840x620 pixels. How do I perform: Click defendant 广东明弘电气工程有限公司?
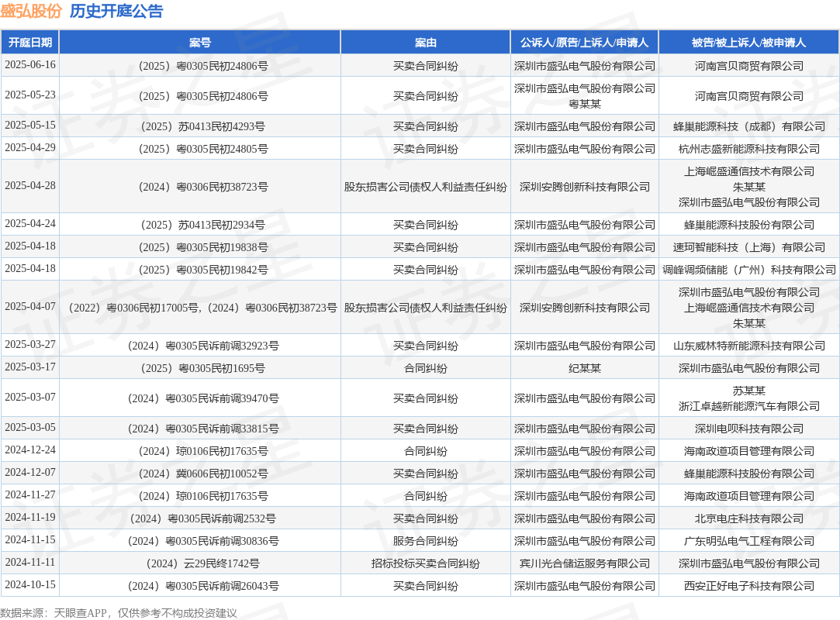tap(749, 541)
